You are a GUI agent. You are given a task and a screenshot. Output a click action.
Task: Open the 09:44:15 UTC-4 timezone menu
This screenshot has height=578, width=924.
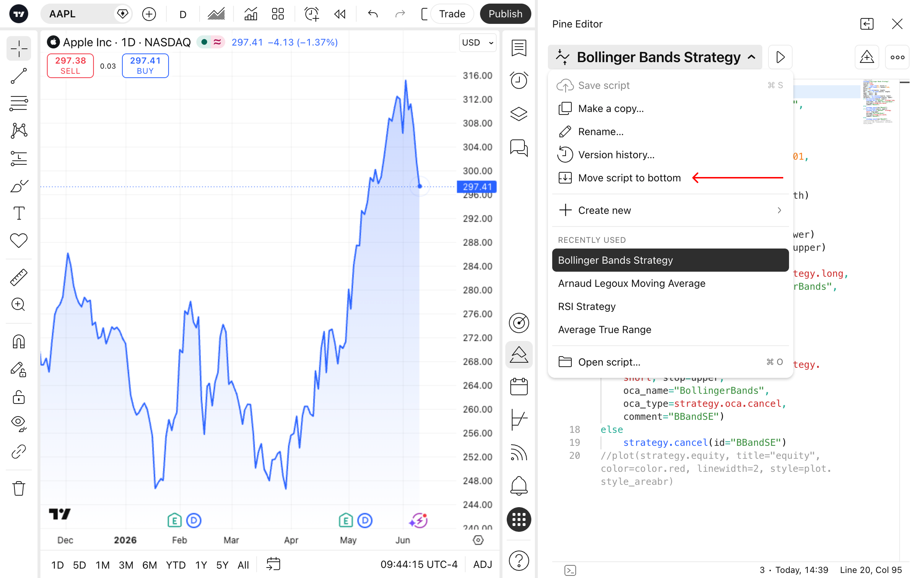tap(418, 565)
